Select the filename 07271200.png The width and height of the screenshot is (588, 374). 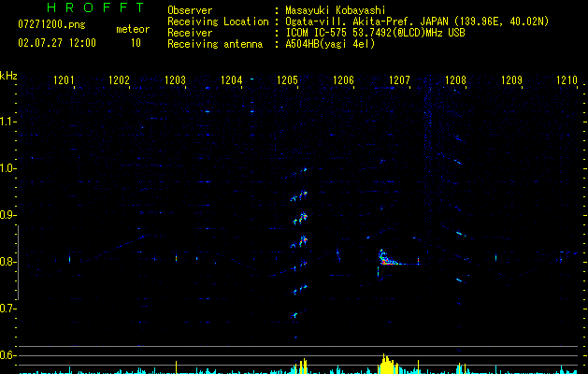point(51,25)
